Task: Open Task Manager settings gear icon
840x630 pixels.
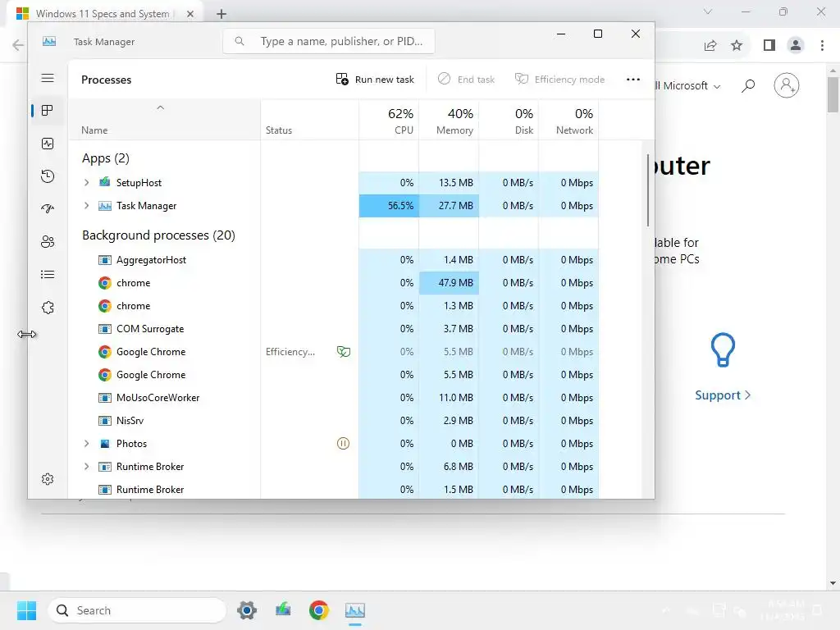Action: click(48, 479)
